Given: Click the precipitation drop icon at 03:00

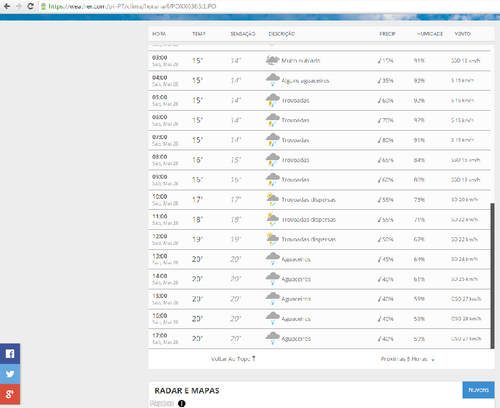Looking at the screenshot, I should pyautogui.click(x=379, y=61).
